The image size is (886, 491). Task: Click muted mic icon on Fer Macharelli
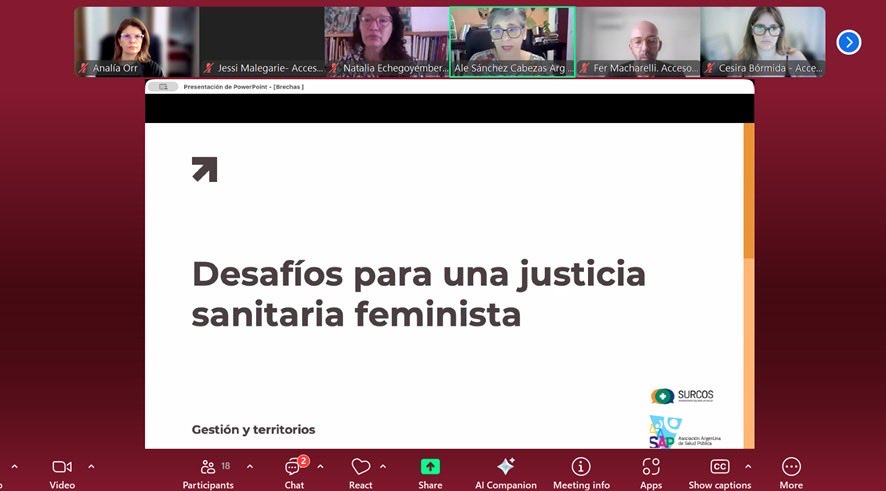click(584, 68)
